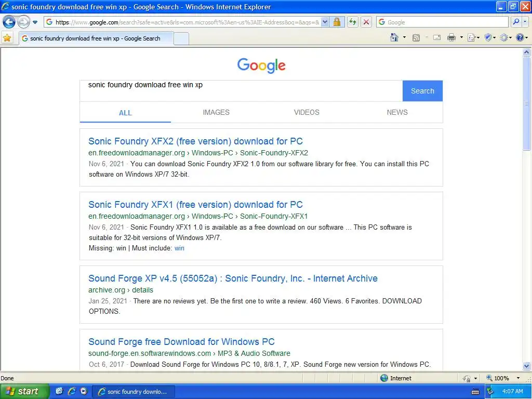
Task: Open the Safety shield menu
Action: point(490,37)
